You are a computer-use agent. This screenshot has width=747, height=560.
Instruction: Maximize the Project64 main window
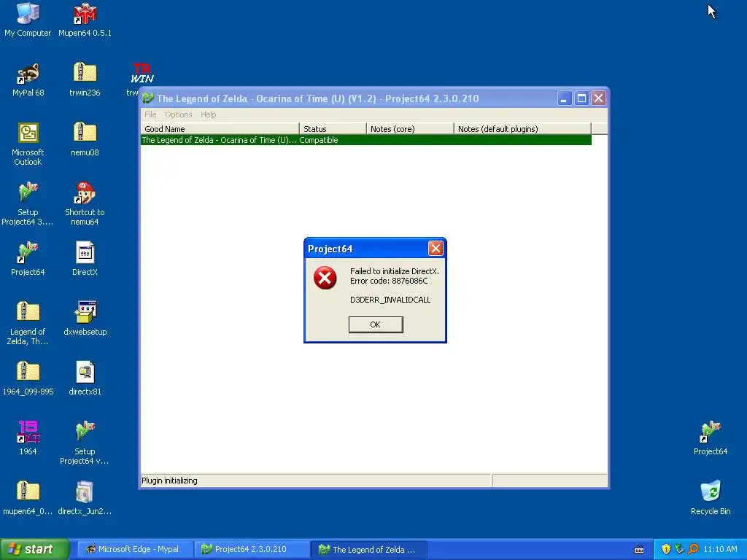pyautogui.click(x=581, y=98)
